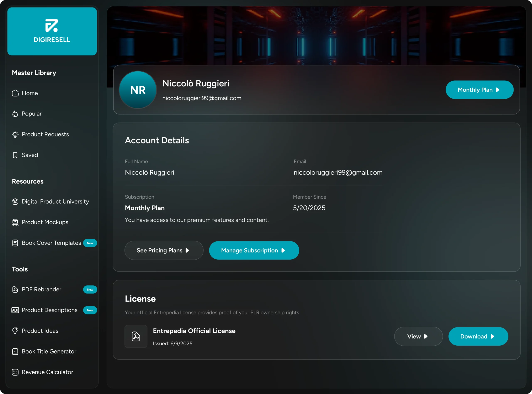Open the Home page
The image size is (532, 394).
(30, 93)
